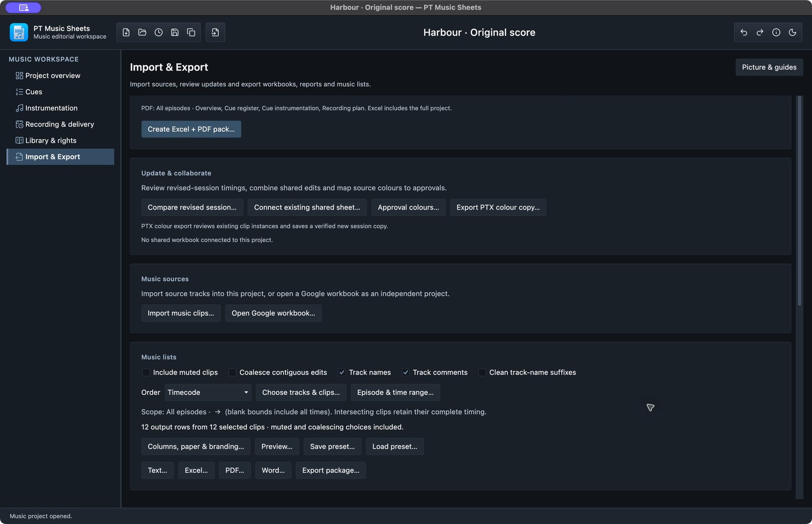Click the purple screen-sharing indicator in title bar
812x524 pixels.
(23, 8)
